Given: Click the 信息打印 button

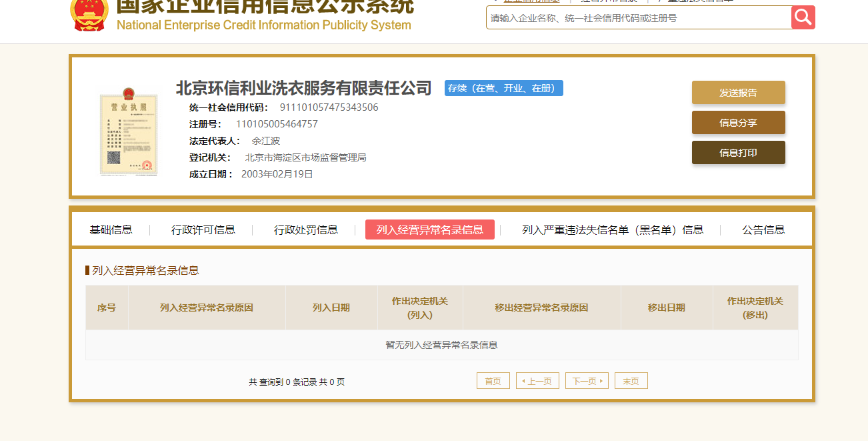Looking at the screenshot, I should [x=738, y=153].
